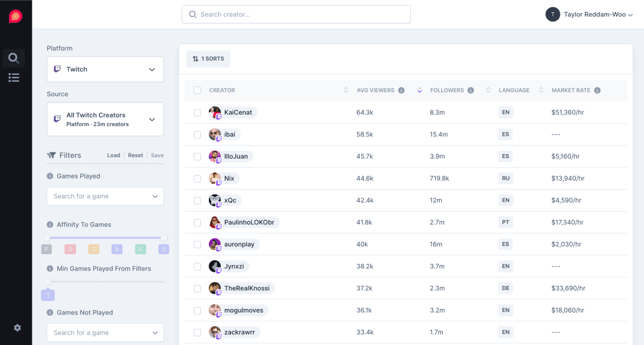Viewport: 644px width, 345px height.
Task: Click mogulmoves' $18,060/hr market rate
Action: coord(568,310)
